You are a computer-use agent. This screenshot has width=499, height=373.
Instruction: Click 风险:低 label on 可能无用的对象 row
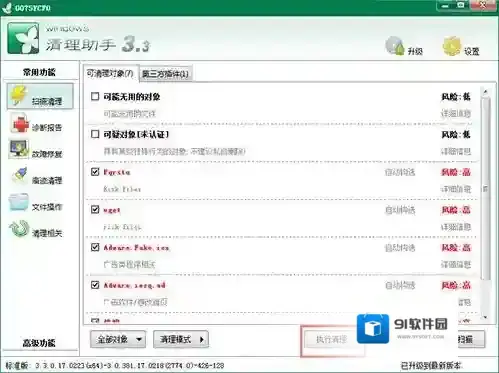click(x=456, y=97)
